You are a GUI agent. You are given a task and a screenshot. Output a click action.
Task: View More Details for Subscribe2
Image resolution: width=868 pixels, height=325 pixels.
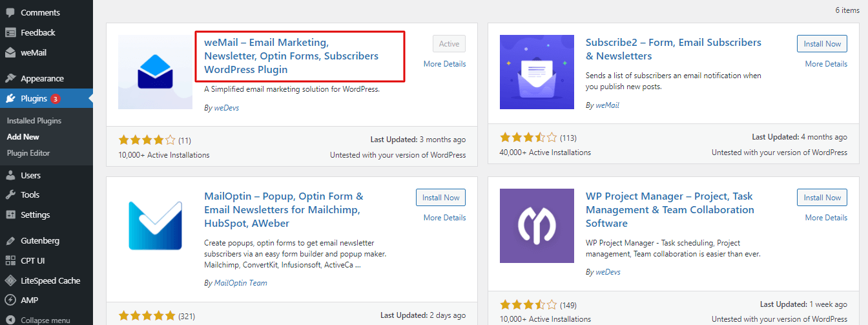click(x=826, y=64)
